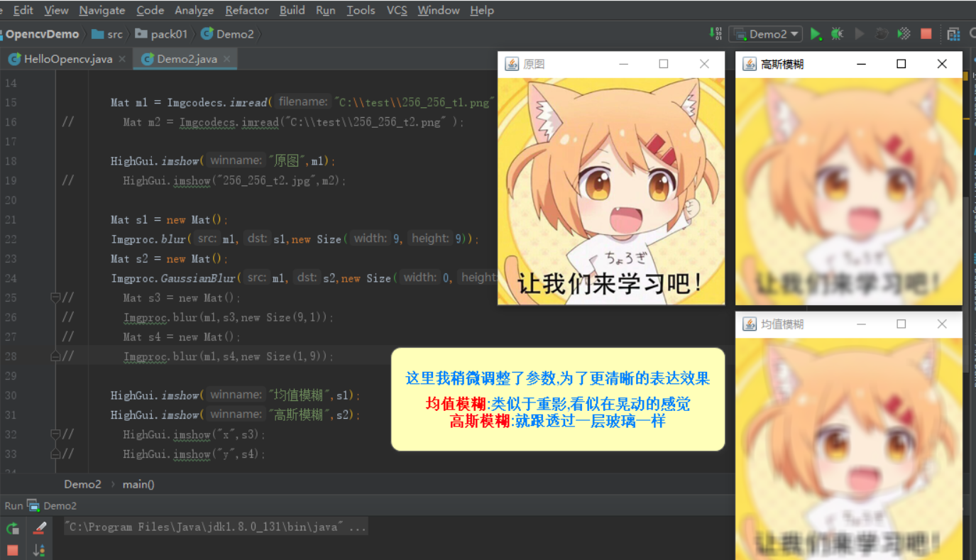Switch to the HelloOpencv.java editor tab

pyautogui.click(x=67, y=59)
